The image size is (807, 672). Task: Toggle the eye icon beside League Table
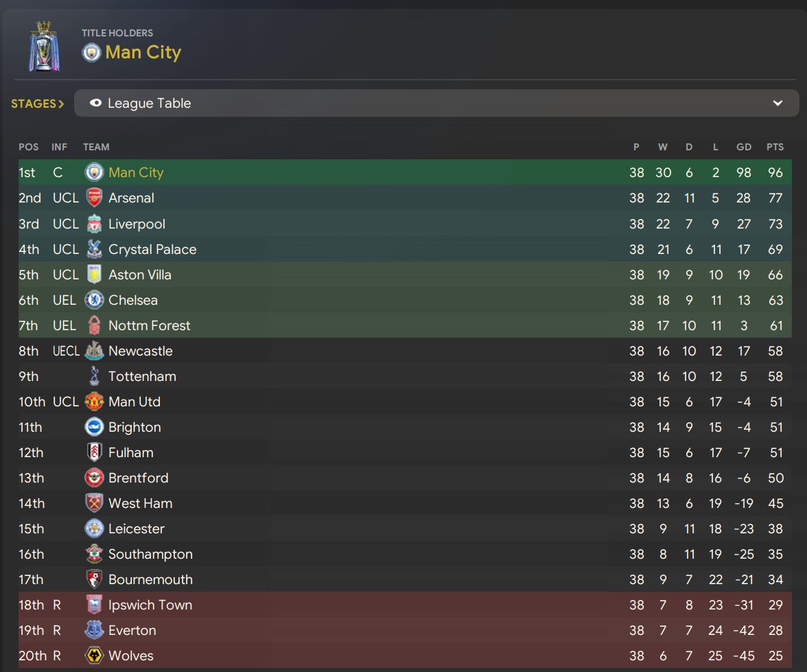96,103
